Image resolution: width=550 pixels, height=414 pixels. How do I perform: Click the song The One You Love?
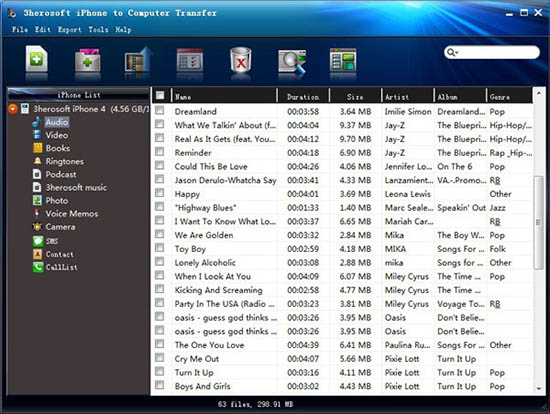point(209,345)
